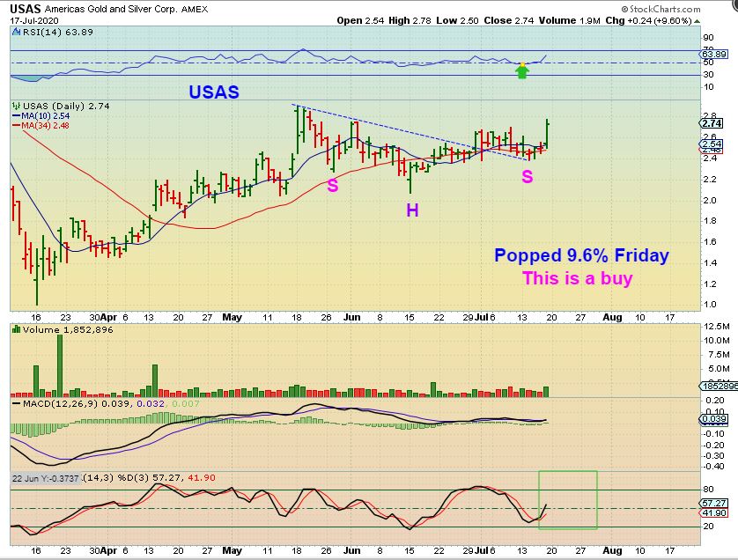Click the purple H head label under the June low
Image resolution: width=738 pixels, height=560 pixels.
412,210
